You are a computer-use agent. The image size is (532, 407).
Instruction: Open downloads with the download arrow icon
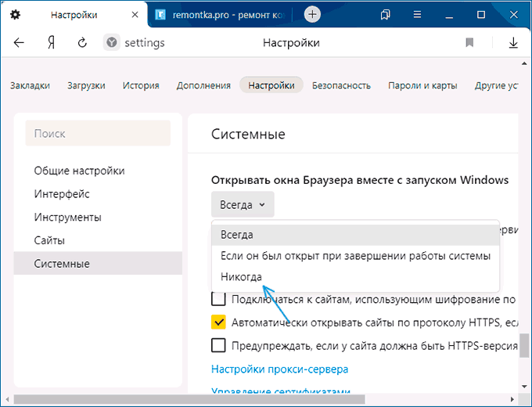[513, 43]
